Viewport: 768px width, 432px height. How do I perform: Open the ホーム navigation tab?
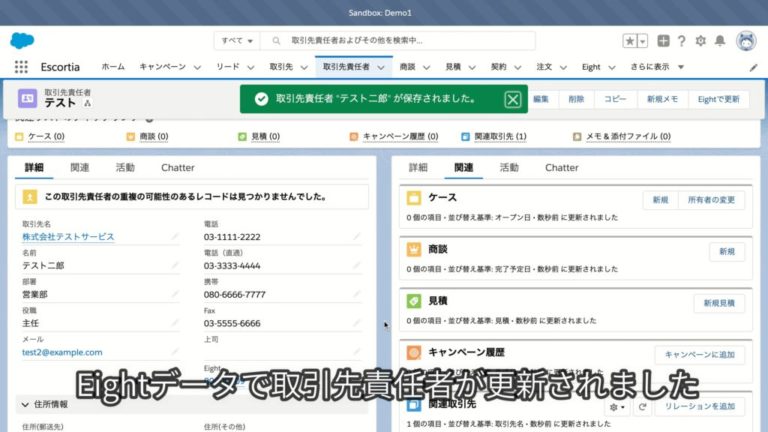[x=113, y=67]
